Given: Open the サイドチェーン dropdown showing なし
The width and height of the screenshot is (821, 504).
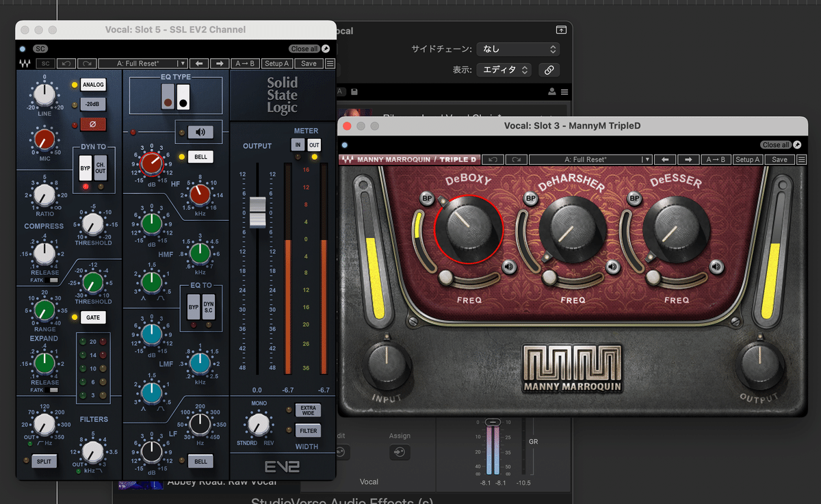Looking at the screenshot, I should pyautogui.click(x=518, y=49).
